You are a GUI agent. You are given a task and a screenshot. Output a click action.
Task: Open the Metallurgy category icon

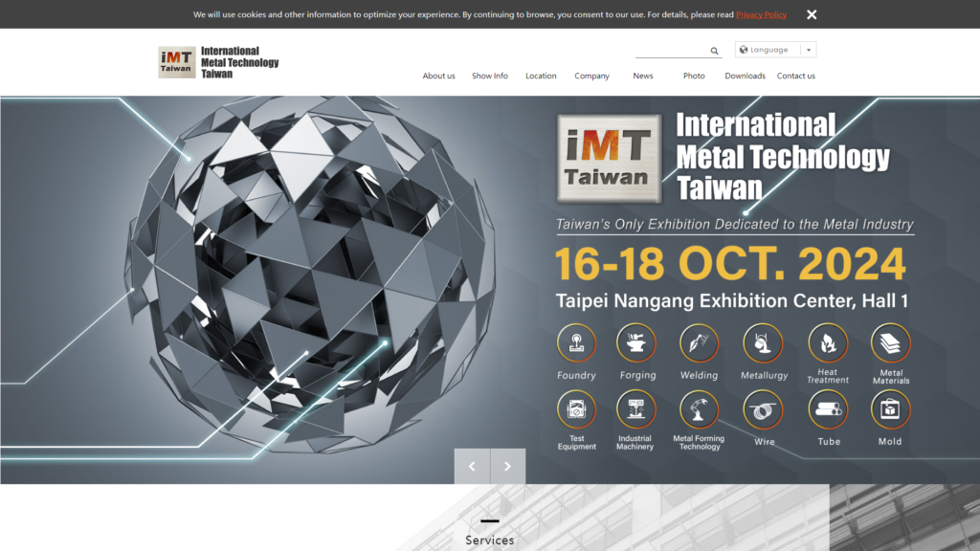[763, 343]
